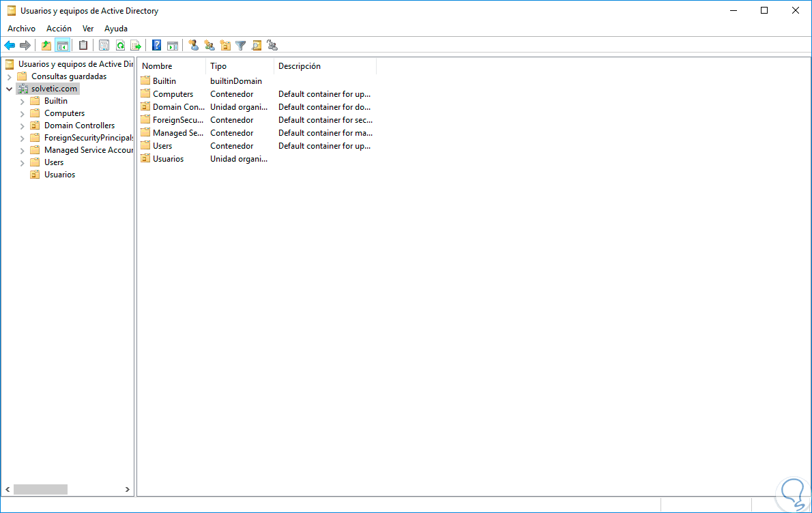Sort by the Tipo column header
The height and width of the screenshot is (513, 812).
tap(240, 66)
